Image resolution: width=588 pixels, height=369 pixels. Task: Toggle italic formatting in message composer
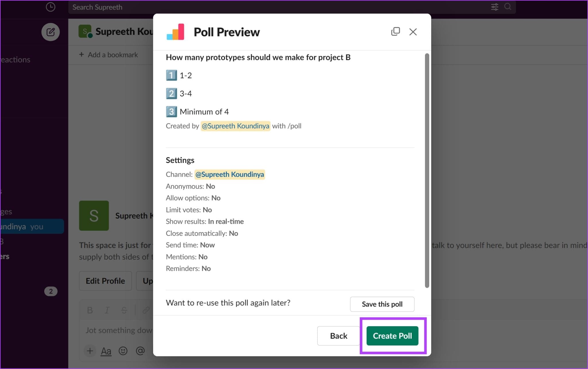(x=107, y=310)
